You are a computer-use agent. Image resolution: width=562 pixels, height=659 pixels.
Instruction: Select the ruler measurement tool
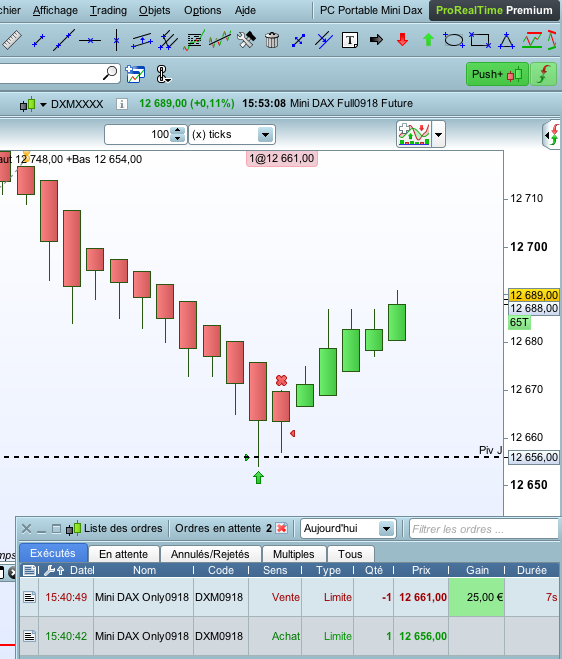12,40
